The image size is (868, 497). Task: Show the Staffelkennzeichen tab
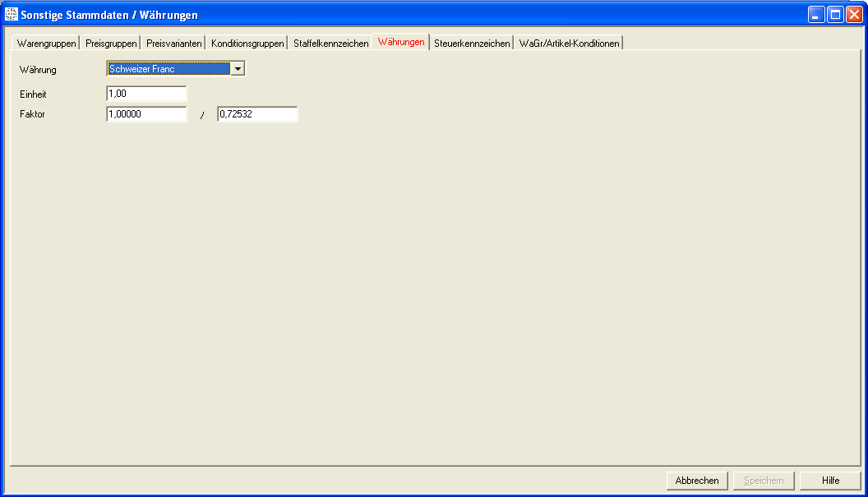click(x=330, y=44)
